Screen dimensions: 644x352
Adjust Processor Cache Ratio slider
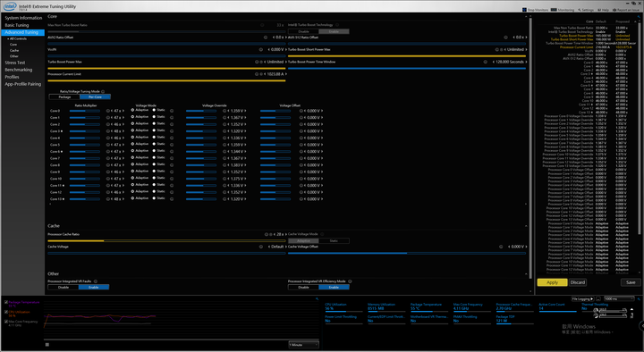166,241
